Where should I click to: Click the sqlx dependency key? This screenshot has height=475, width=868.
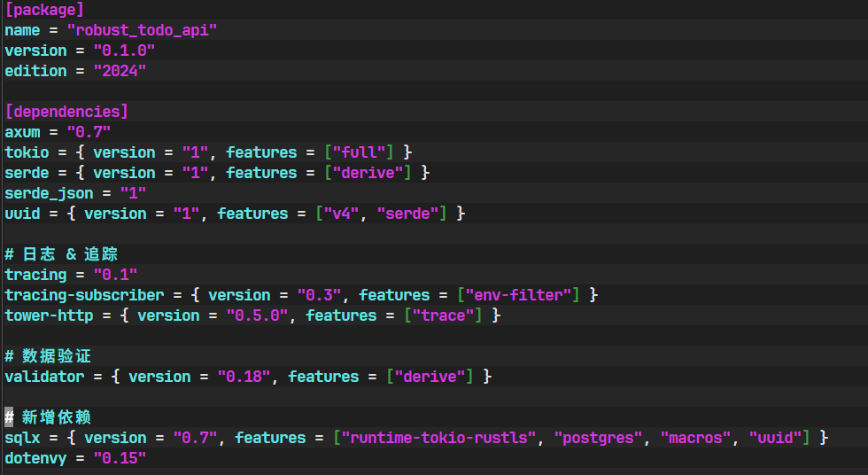22,438
